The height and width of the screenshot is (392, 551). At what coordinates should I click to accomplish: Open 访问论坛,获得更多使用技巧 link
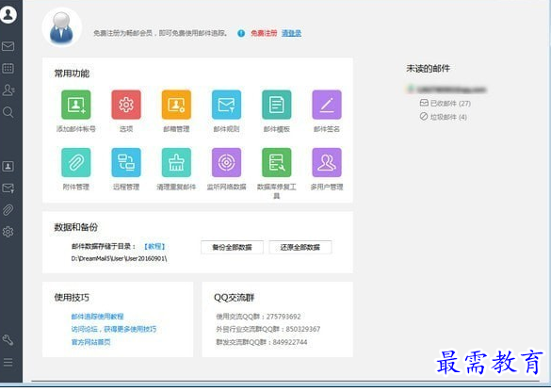(x=114, y=329)
